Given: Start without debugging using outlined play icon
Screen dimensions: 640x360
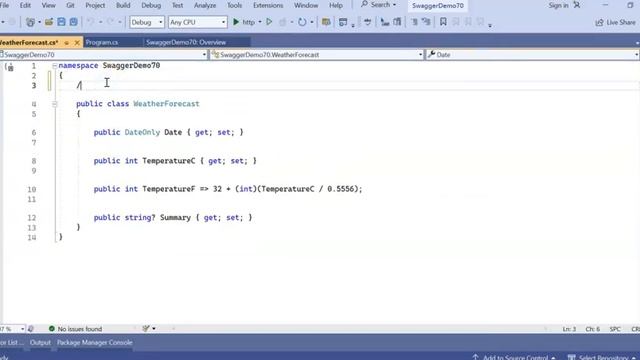Looking at the screenshot, I should tap(269, 22).
